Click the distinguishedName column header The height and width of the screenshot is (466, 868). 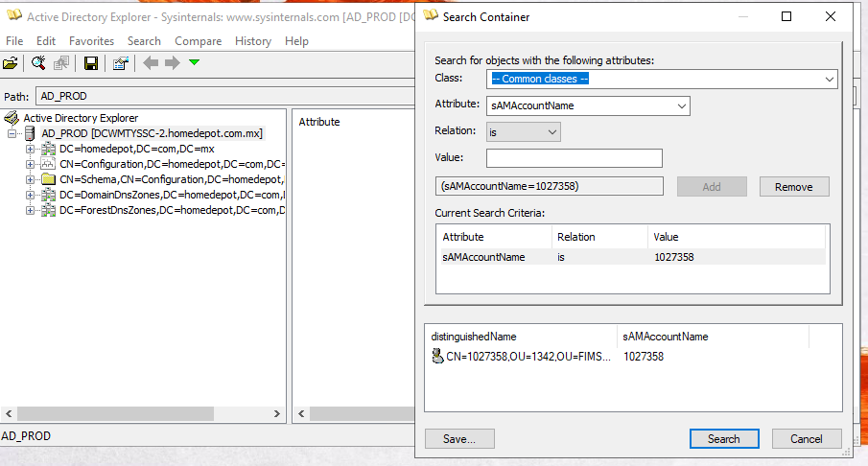coord(522,337)
